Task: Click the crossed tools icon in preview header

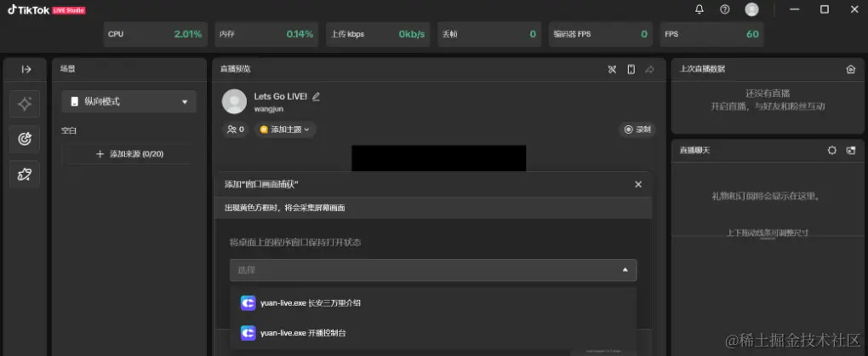Action: 612,69
